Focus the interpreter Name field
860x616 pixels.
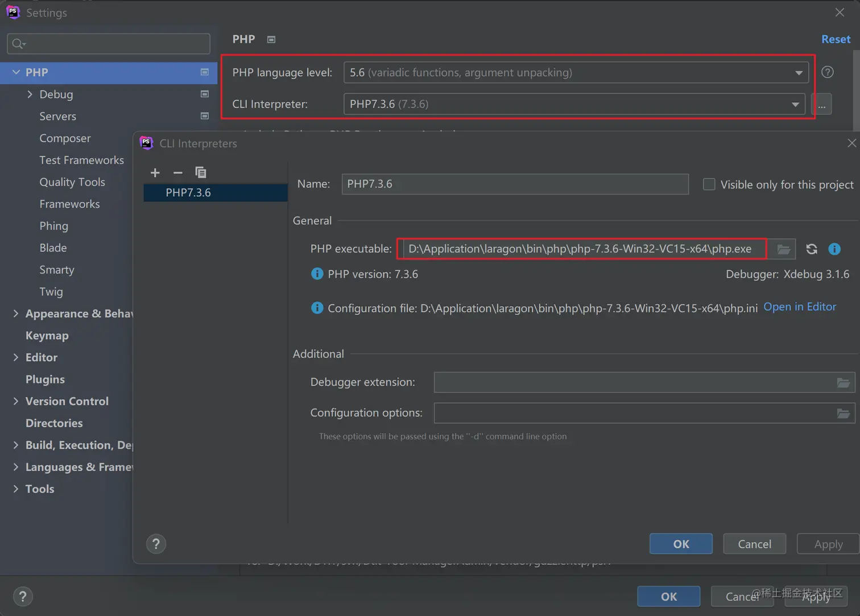click(x=515, y=184)
